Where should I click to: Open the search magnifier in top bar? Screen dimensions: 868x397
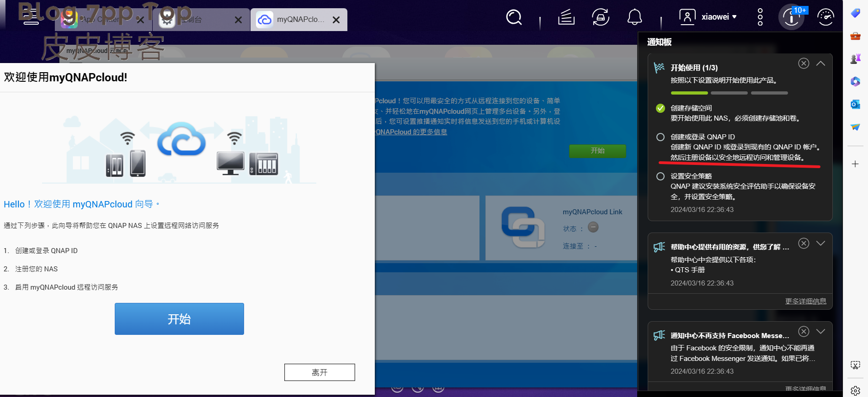pyautogui.click(x=514, y=17)
